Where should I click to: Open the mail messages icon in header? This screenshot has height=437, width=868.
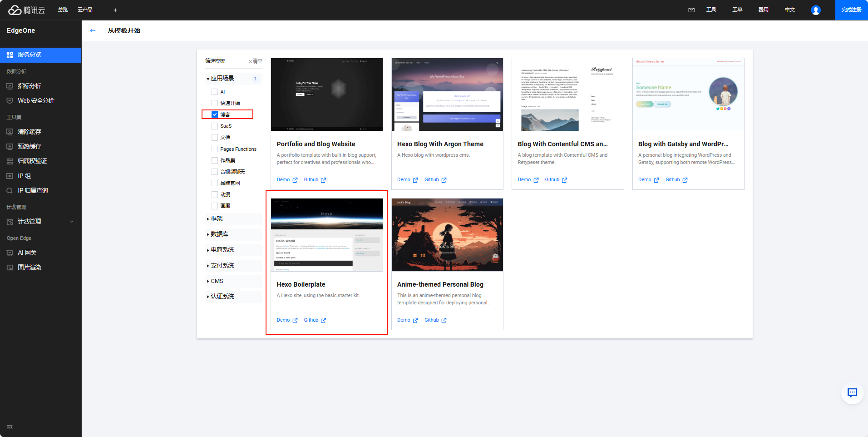pyautogui.click(x=691, y=10)
